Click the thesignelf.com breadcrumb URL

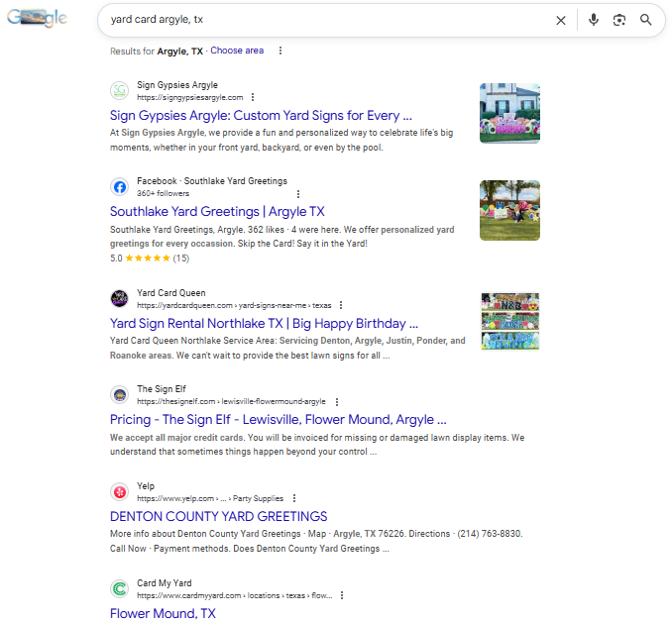[x=231, y=402]
